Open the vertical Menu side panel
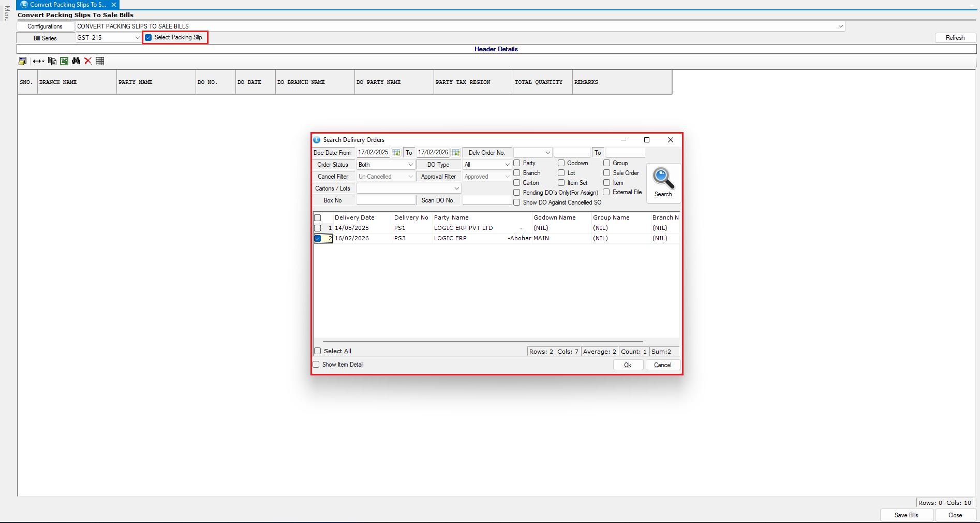 [7, 13]
